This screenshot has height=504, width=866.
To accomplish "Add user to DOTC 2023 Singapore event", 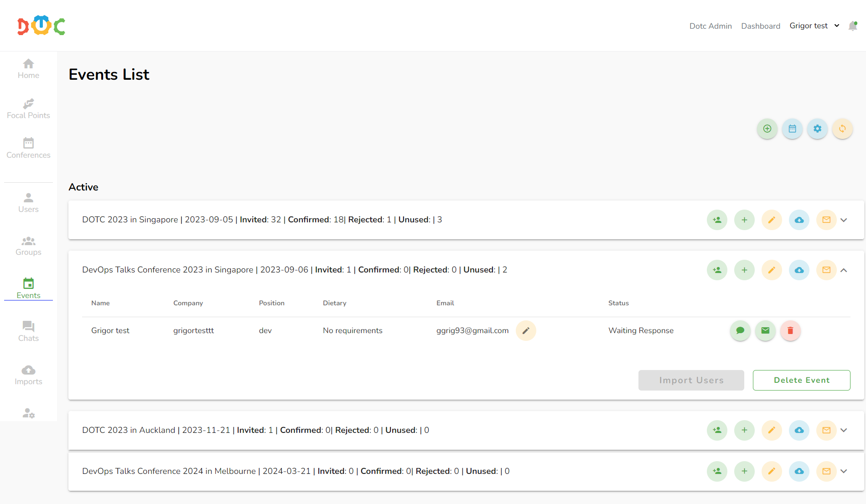I will coord(717,220).
